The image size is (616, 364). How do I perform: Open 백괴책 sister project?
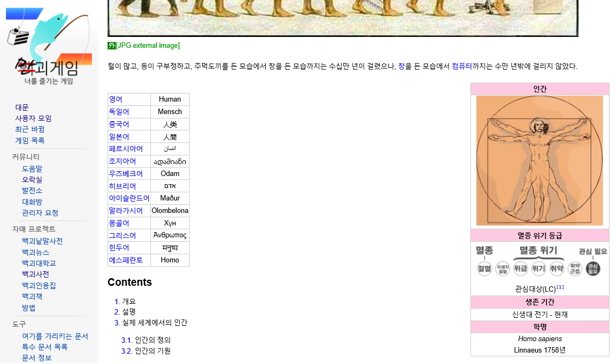point(32,297)
